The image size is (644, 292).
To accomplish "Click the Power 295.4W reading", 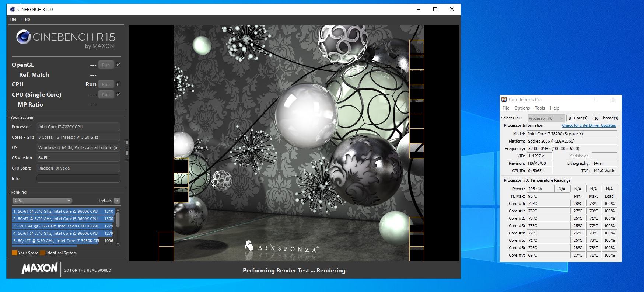I will (x=540, y=189).
